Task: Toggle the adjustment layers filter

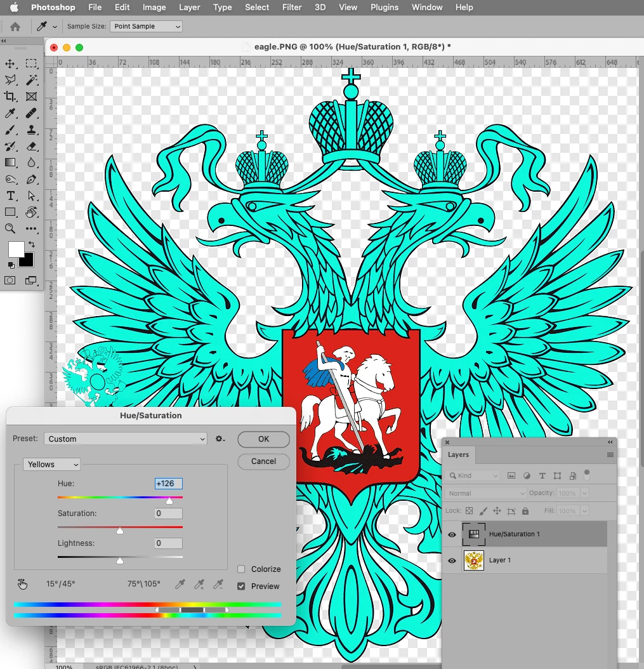Action: 527,475
